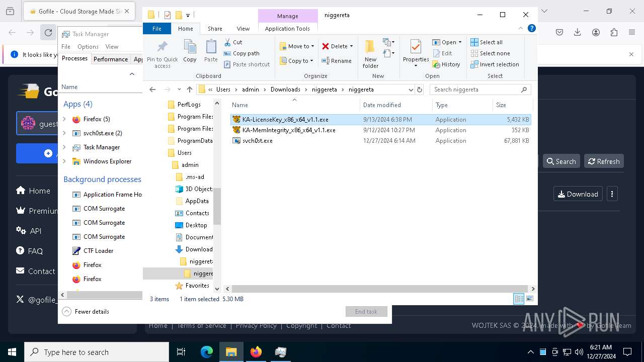Switch to Performance tab in Task Manager
This screenshot has height=362, width=644.
pyautogui.click(x=111, y=59)
